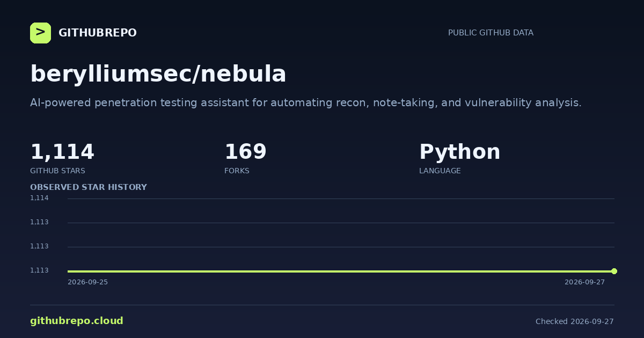The width and height of the screenshot is (644, 338).
Task: Click the OBSERVED STAR HISTORY heading
Action: (x=89, y=187)
